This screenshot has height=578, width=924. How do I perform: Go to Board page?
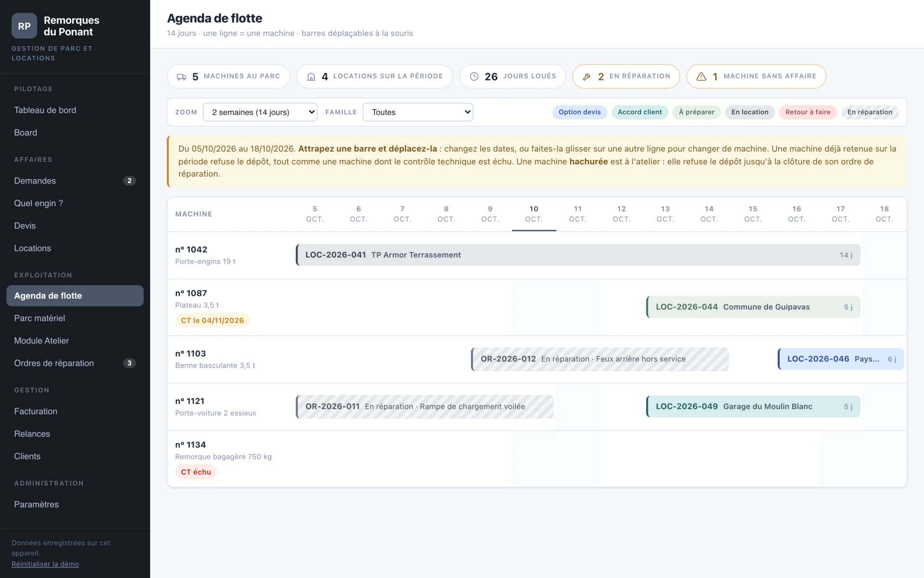75,132
